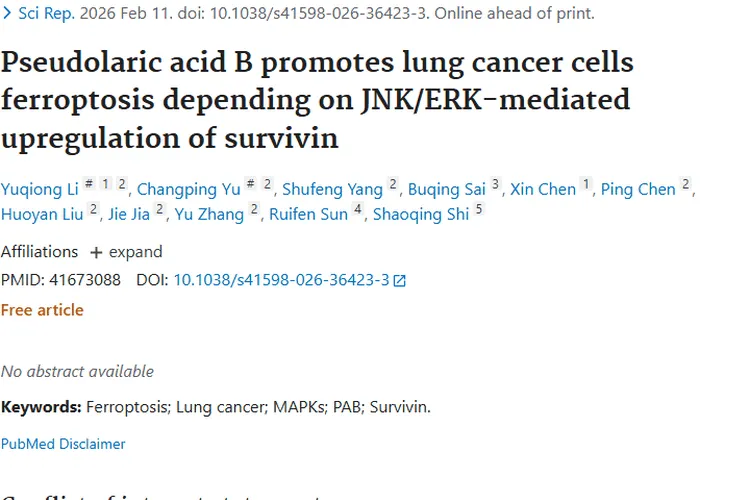The image size is (750, 500).
Task: Click the chevron before Sci Rep
Action: click(x=7, y=14)
